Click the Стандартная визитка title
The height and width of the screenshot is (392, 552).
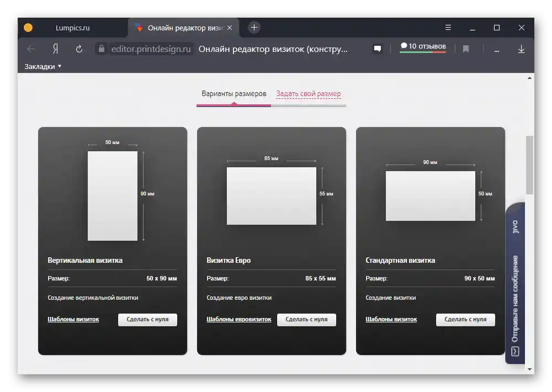coord(400,260)
